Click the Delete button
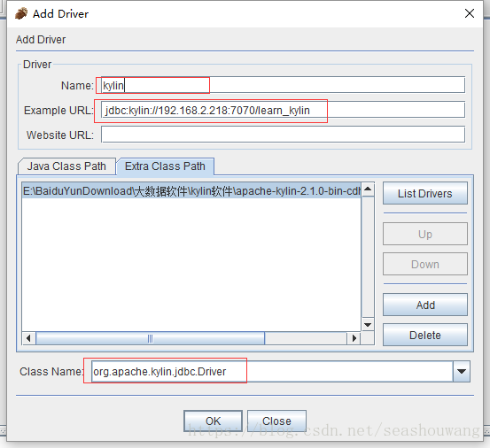 (425, 335)
